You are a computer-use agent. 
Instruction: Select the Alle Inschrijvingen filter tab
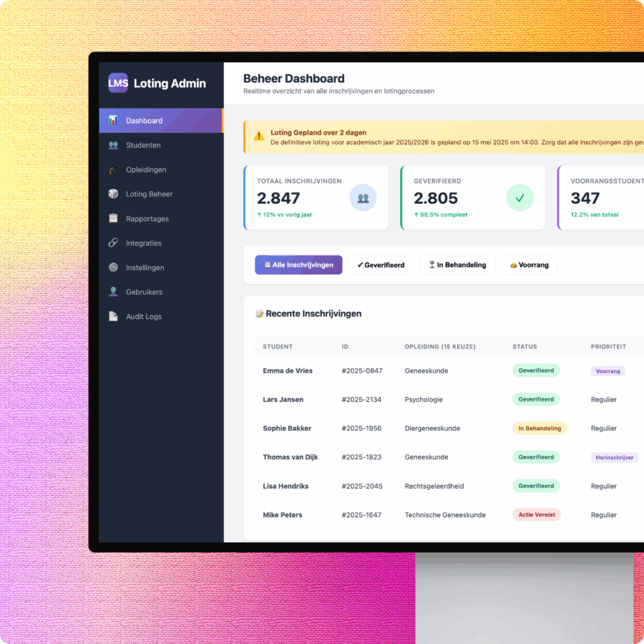(x=298, y=265)
